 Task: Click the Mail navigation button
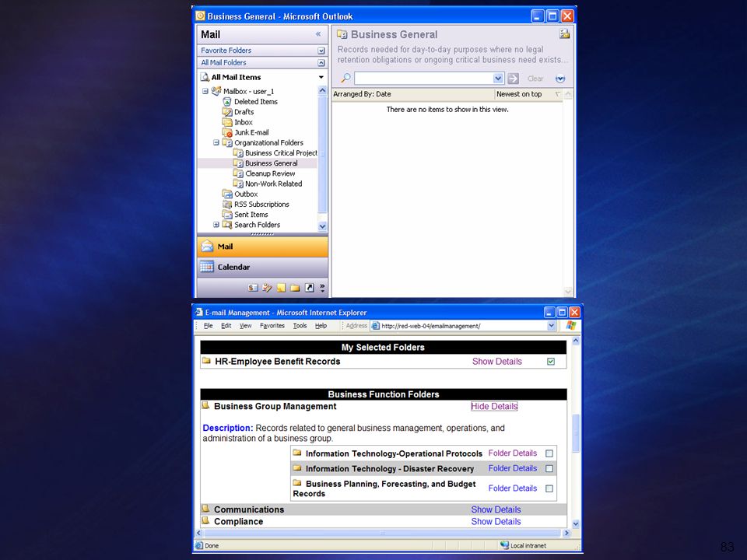click(x=262, y=247)
